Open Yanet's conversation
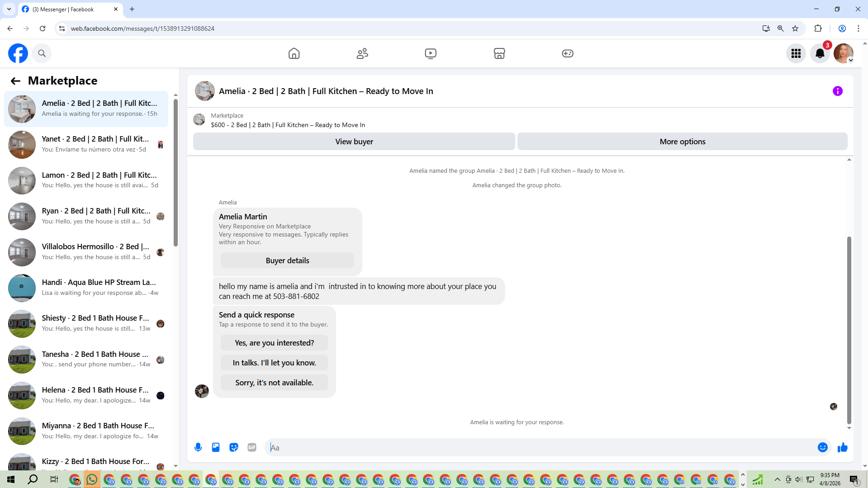 click(86, 145)
